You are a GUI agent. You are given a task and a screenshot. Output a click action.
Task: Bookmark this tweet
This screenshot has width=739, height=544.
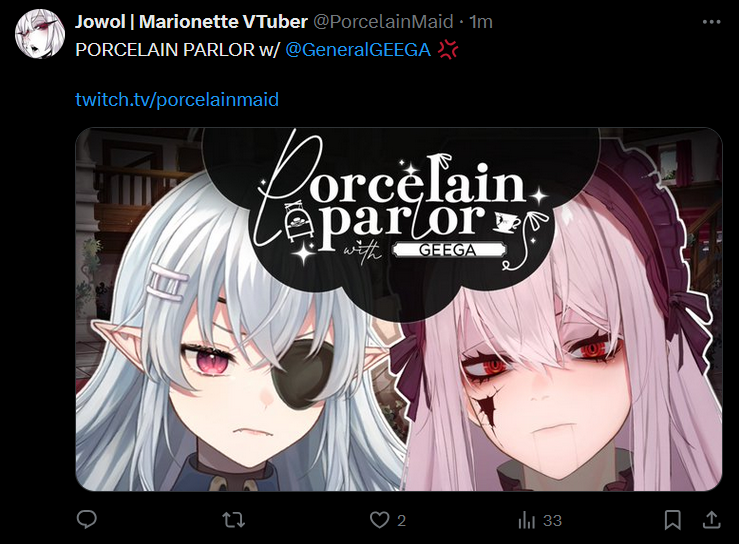[x=673, y=520]
